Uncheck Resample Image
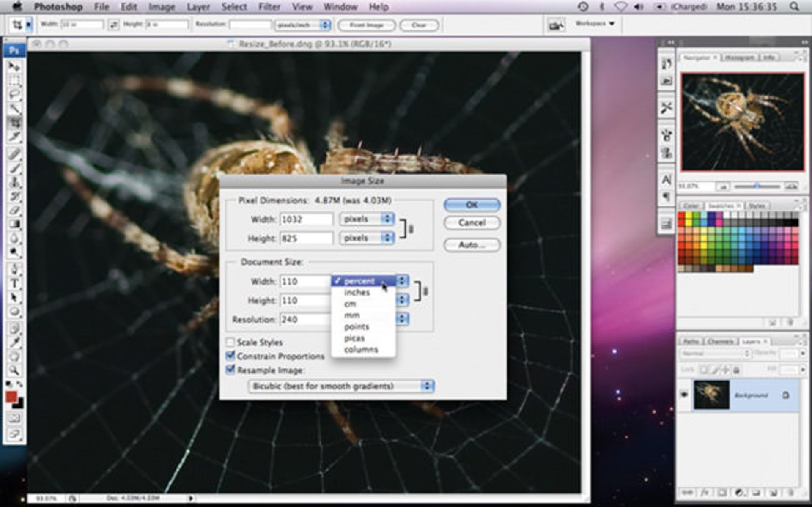 (x=230, y=370)
